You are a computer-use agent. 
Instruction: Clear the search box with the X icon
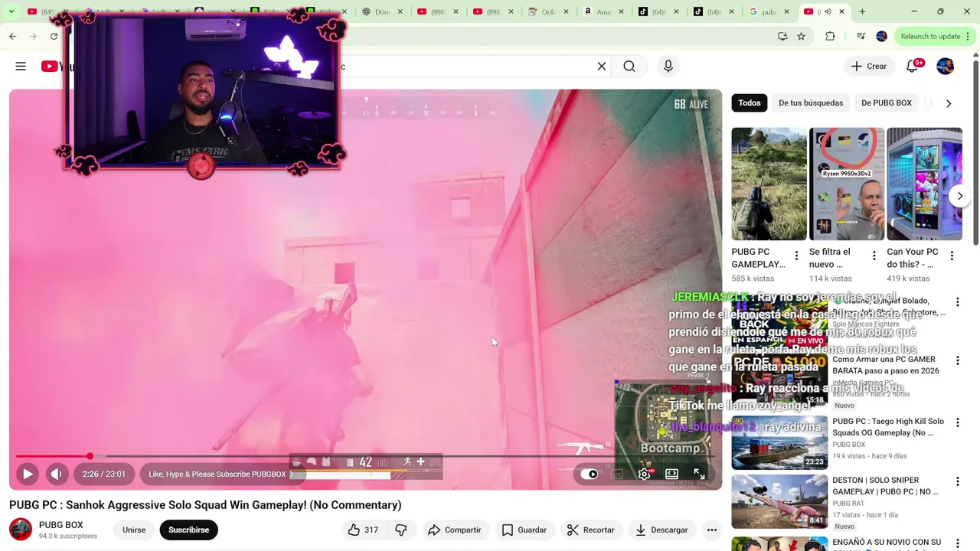tap(602, 67)
